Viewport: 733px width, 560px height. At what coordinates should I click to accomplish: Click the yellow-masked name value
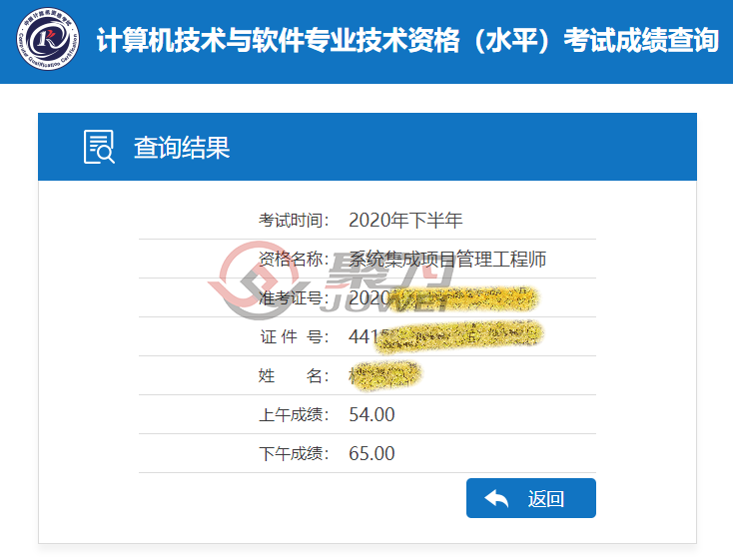coord(385,375)
